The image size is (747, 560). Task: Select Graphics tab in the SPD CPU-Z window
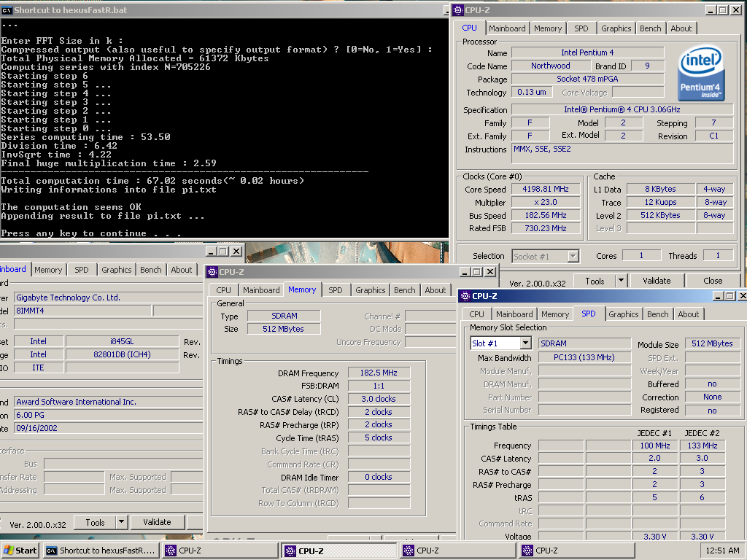tap(623, 314)
